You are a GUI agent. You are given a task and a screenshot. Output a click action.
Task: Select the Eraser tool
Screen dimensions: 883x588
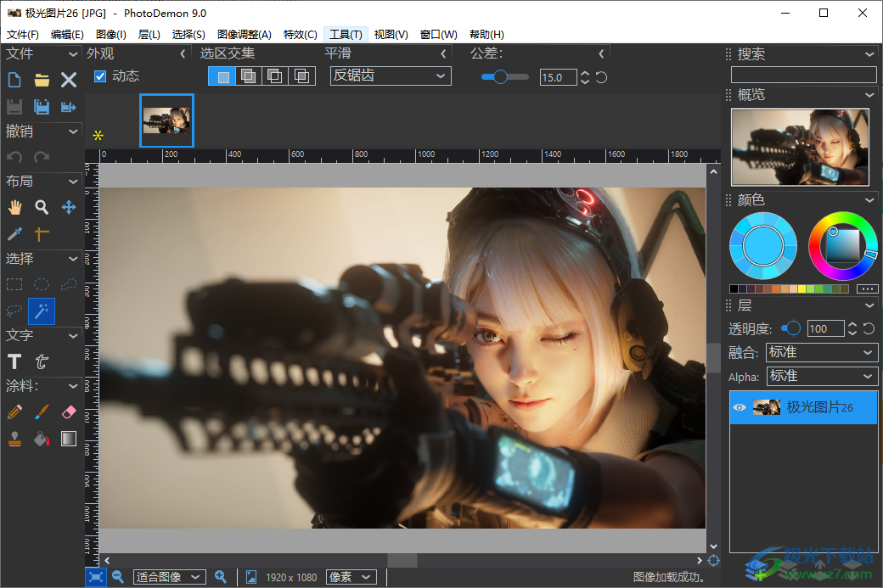coord(69,412)
